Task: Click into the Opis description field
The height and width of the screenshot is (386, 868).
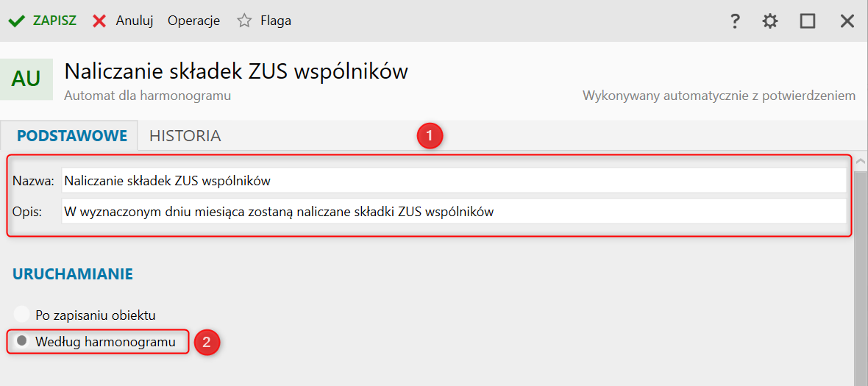Action: tap(453, 212)
